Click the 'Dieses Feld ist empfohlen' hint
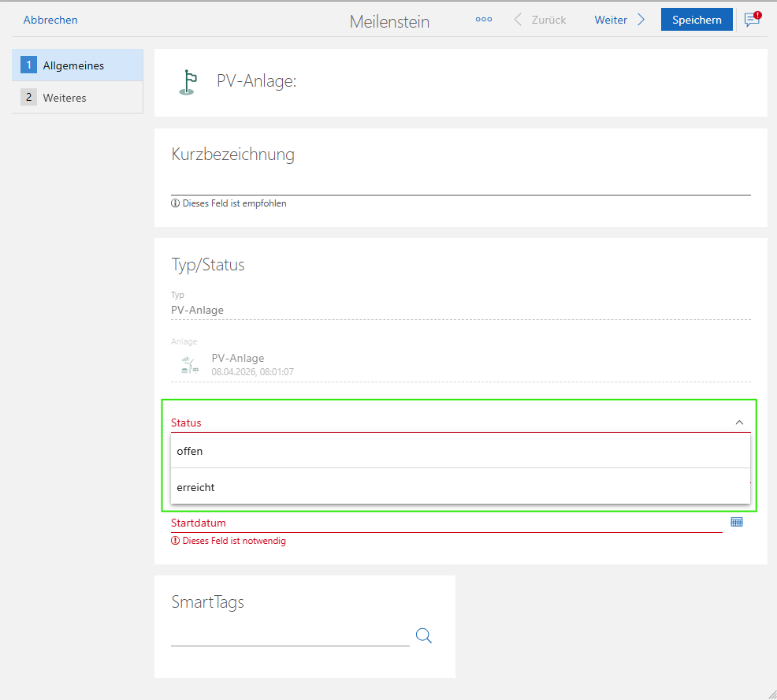Viewport: 777px width, 700px height. tap(229, 203)
